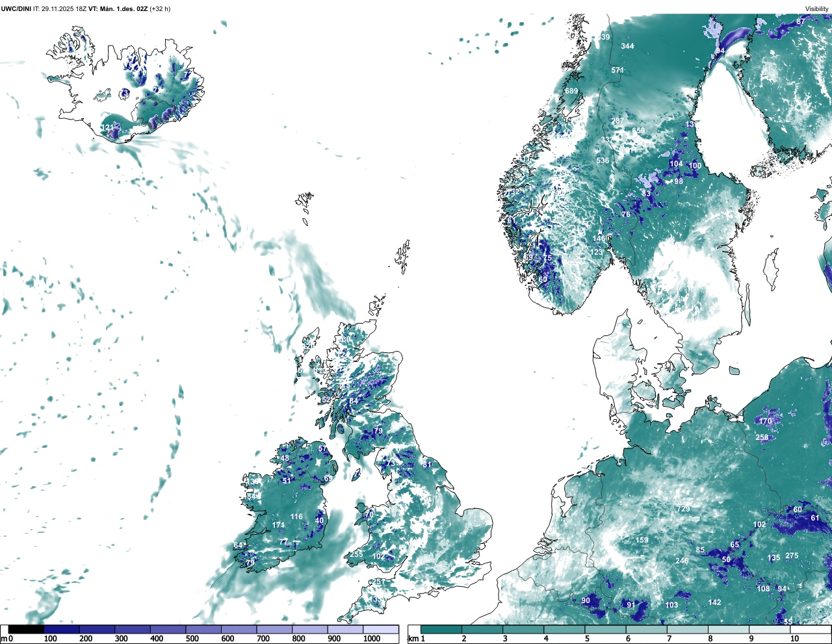Click the '91' visibility value over France
The width and height of the screenshot is (832, 644).
[x=630, y=605]
